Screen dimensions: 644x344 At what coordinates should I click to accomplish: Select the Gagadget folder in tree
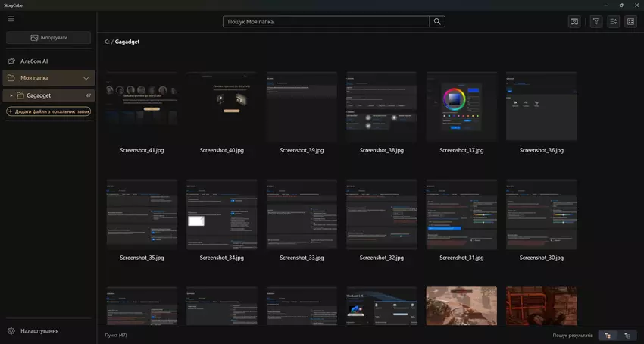[x=39, y=95]
